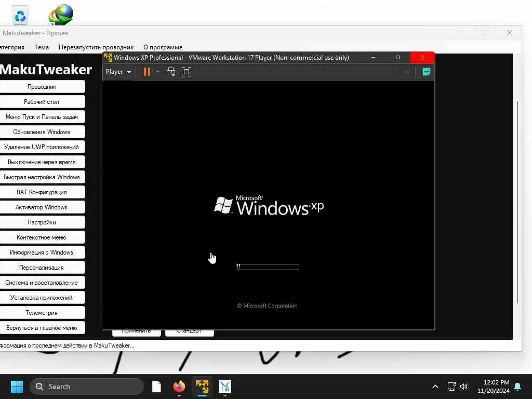This screenshot has height=399, width=532.
Task: Go to Удаление UWP приложений
Action: click(x=42, y=147)
